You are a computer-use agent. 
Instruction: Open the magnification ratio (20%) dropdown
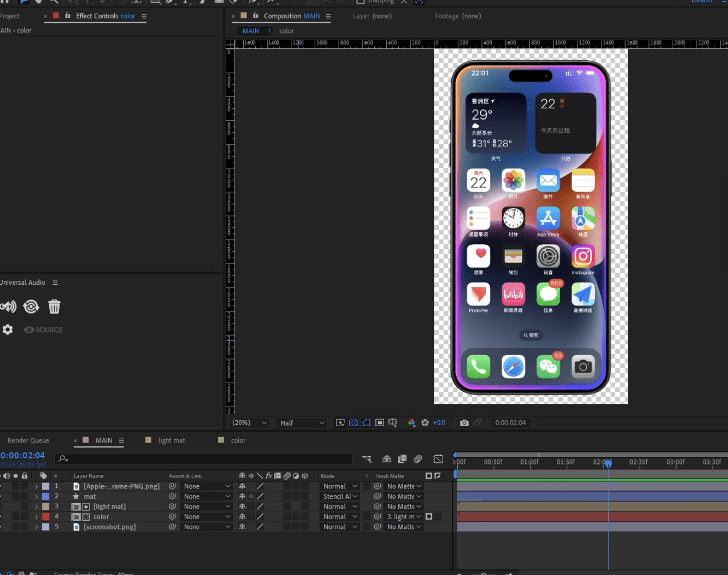pyautogui.click(x=249, y=423)
